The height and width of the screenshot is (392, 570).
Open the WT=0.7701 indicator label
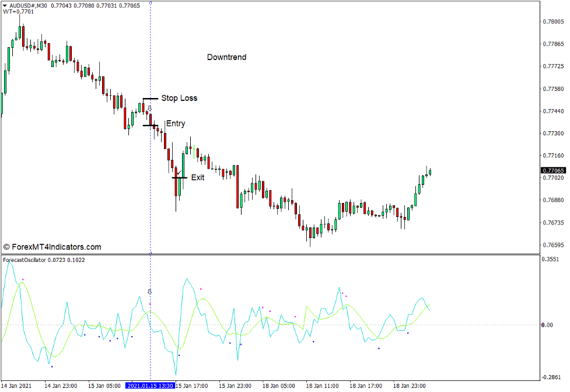(15, 10)
